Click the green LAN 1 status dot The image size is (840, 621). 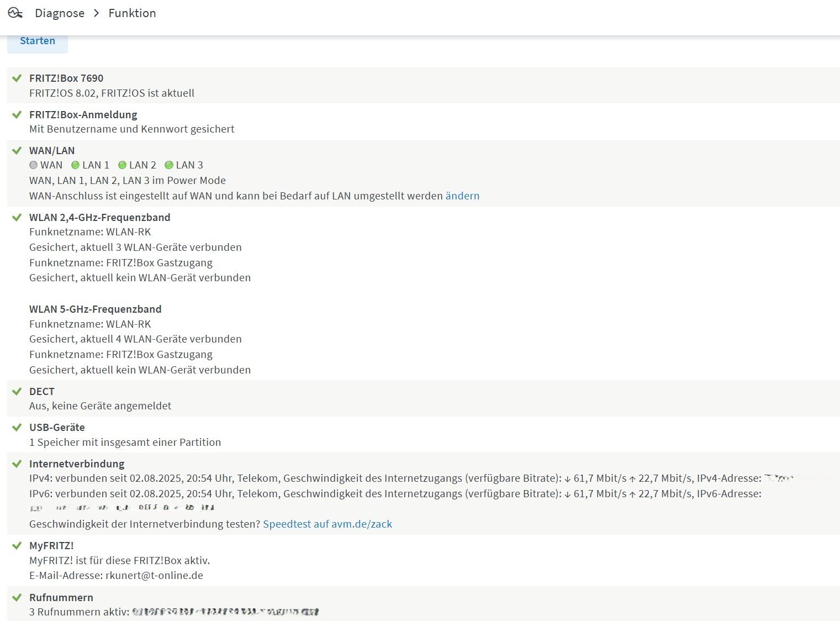[76, 165]
